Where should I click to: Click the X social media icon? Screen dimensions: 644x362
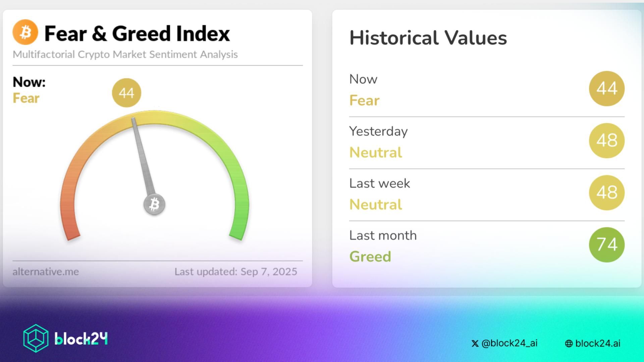tap(475, 344)
